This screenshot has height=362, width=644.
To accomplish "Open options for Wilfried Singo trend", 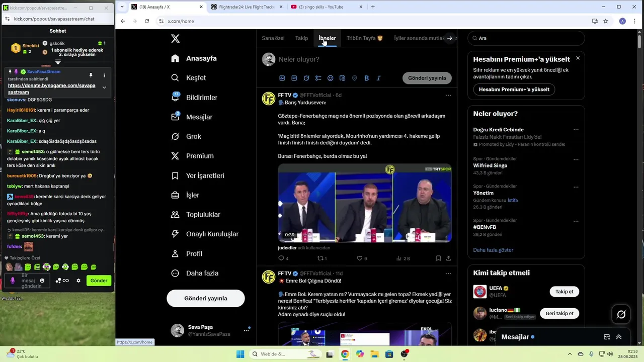I will click(x=576, y=159).
